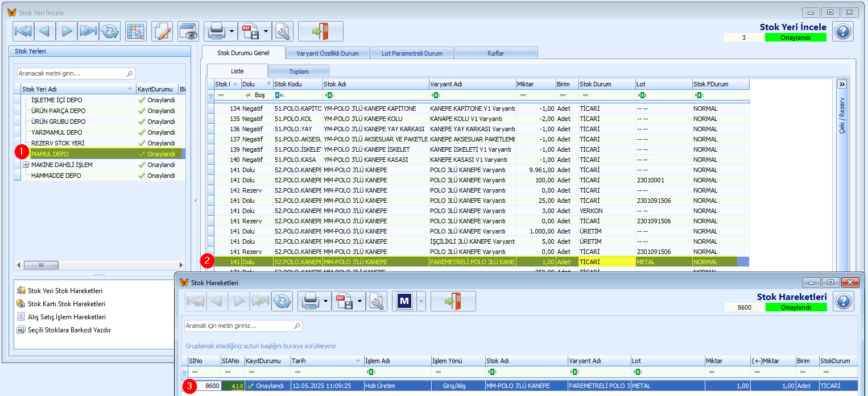
Task: Open the pencil edit record icon
Action: point(162,31)
